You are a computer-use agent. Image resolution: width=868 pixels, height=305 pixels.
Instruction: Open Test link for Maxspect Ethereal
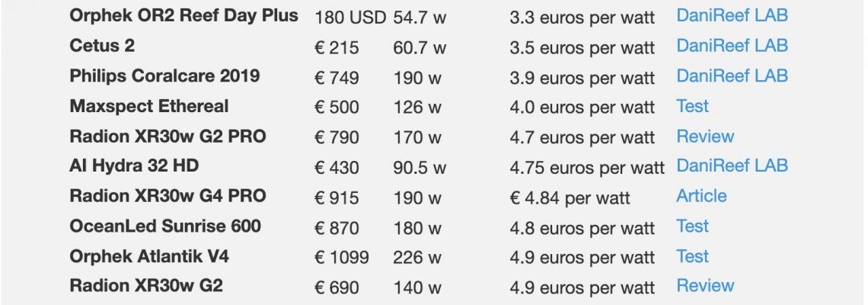click(693, 106)
